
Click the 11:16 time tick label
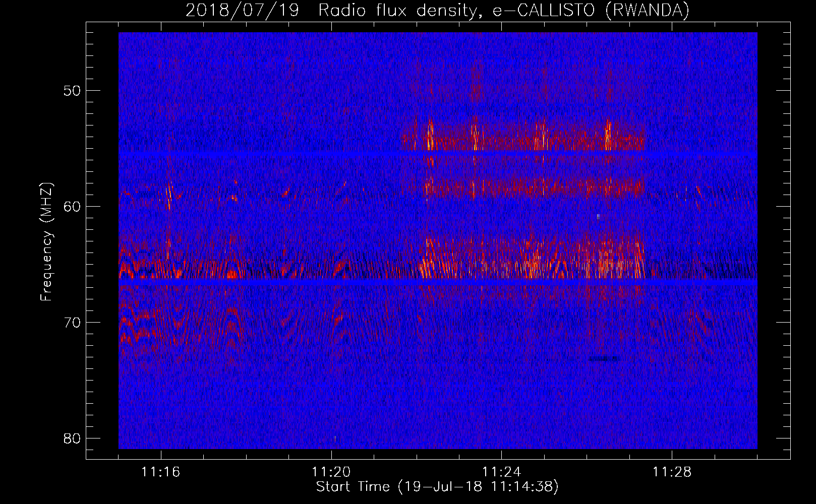160,472
